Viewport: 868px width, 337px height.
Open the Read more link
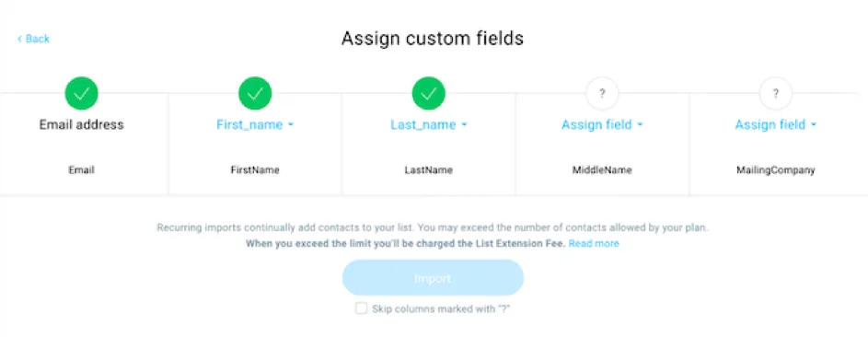594,243
